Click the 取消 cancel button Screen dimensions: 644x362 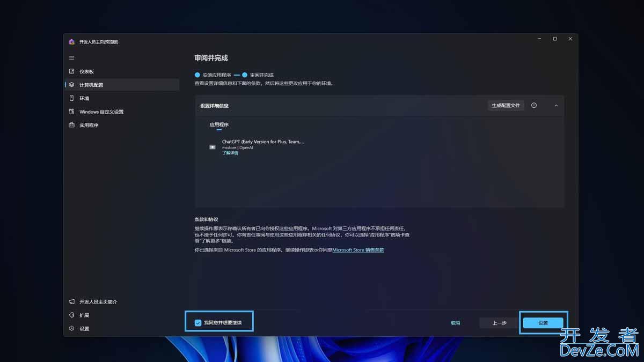(x=455, y=323)
